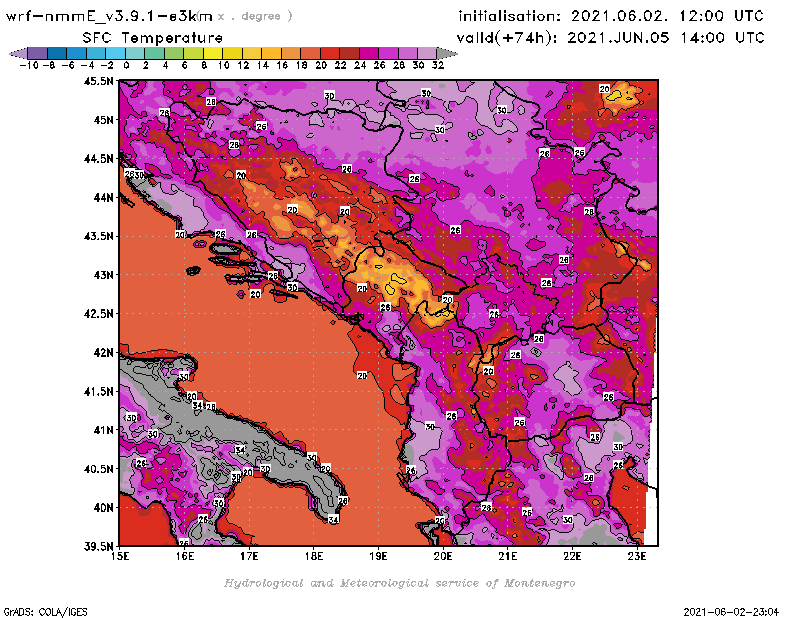Select the 16 to 18 degree legend swatch
The width and height of the screenshot is (800, 618).
coord(291,53)
